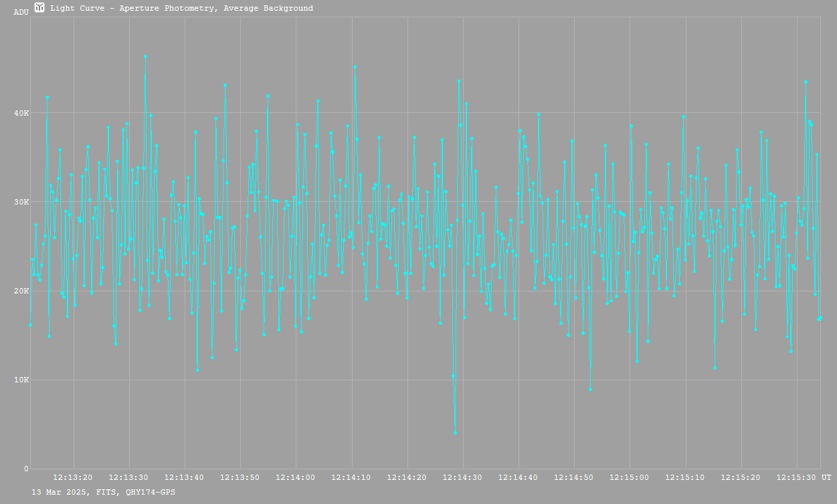Click the light curve app icon in title
The image size is (837, 504).
(39, 8)
